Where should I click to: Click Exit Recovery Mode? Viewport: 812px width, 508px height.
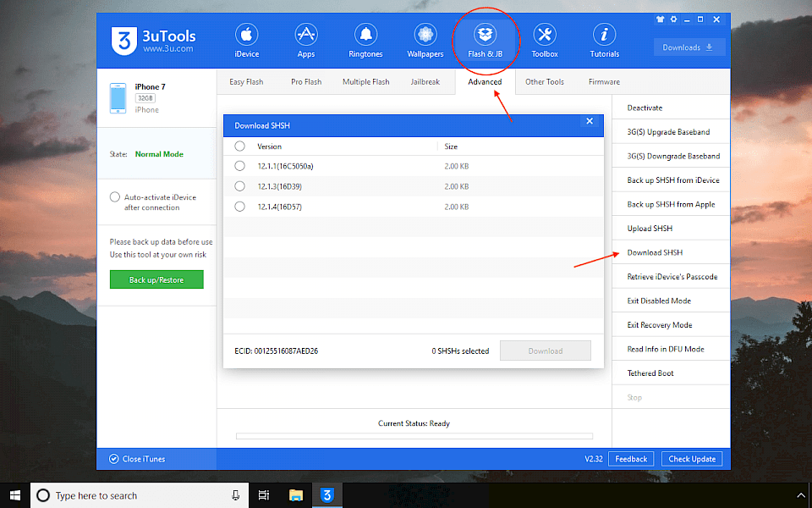[671, 325]
